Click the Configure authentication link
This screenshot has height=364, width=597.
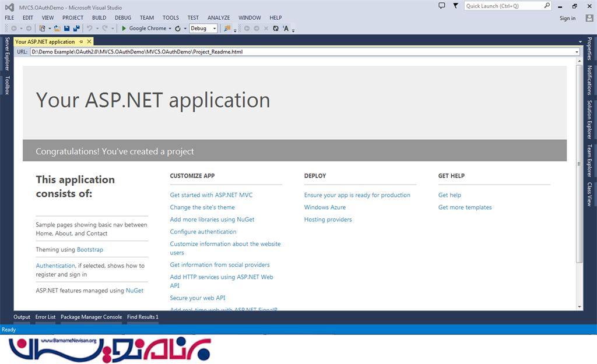[x=203, y=232]
